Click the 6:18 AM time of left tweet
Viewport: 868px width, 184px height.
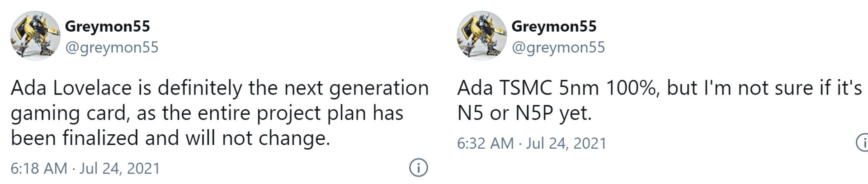[x=39, y=168]
